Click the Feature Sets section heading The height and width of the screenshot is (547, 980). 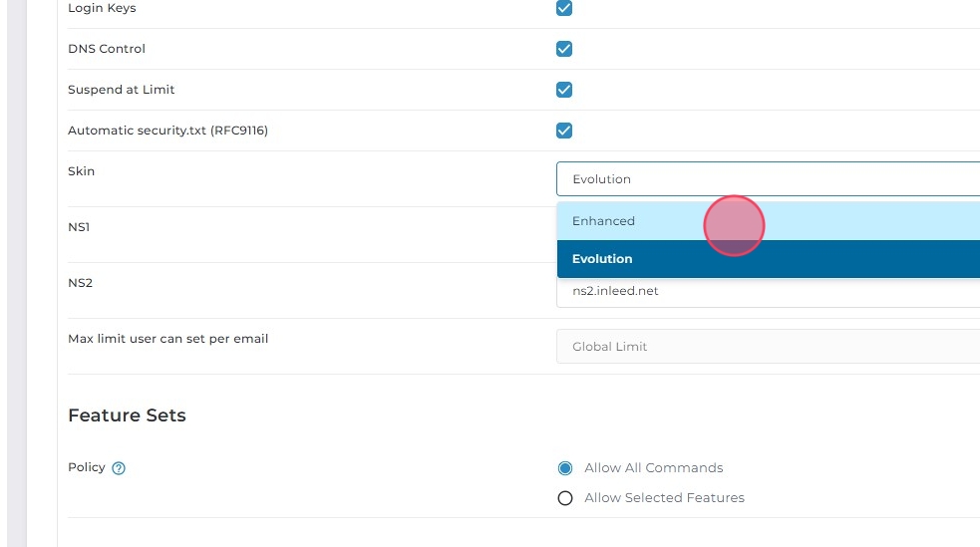127,415
